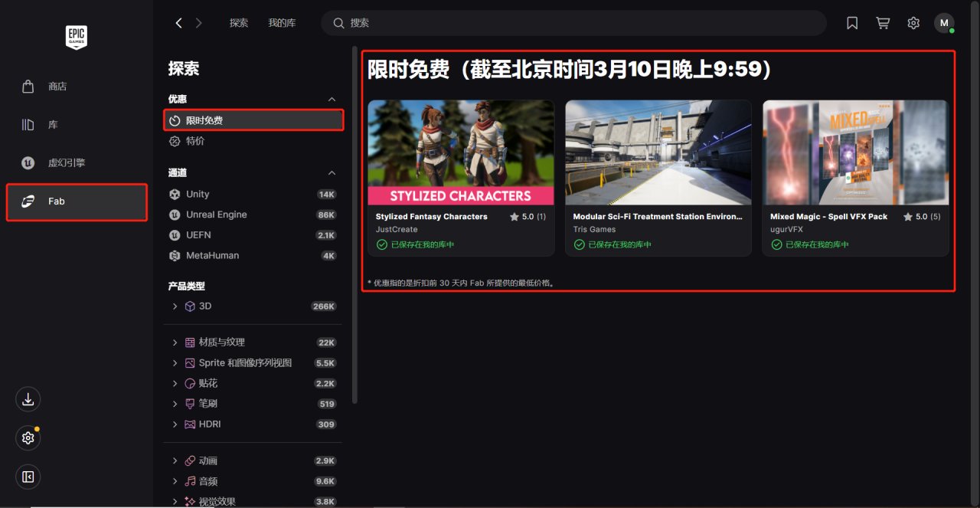Expand the 动画 category chevron
The height and width of the screenshot is (508, 980).
coord(175,461)
